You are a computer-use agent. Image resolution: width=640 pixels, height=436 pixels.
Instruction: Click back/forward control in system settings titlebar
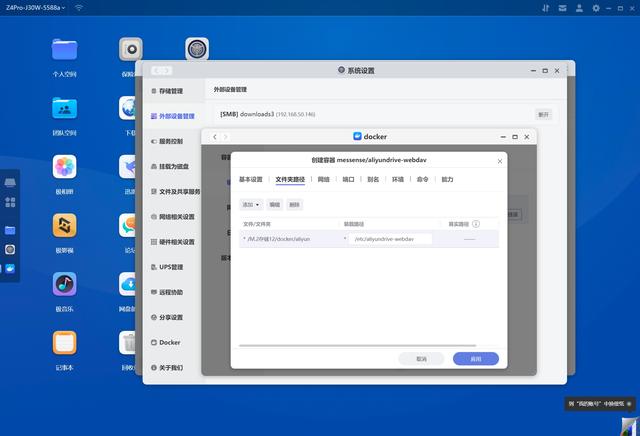tap(161, 71)
